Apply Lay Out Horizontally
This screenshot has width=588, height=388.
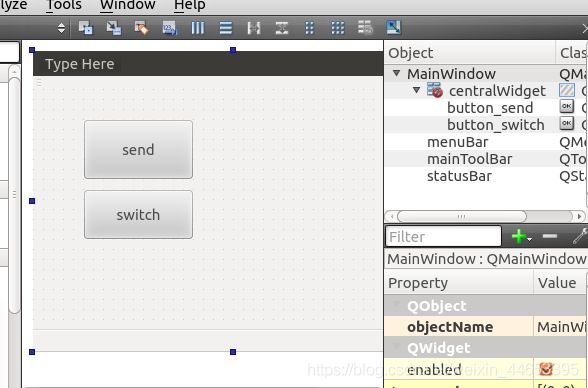coord(198,28)
